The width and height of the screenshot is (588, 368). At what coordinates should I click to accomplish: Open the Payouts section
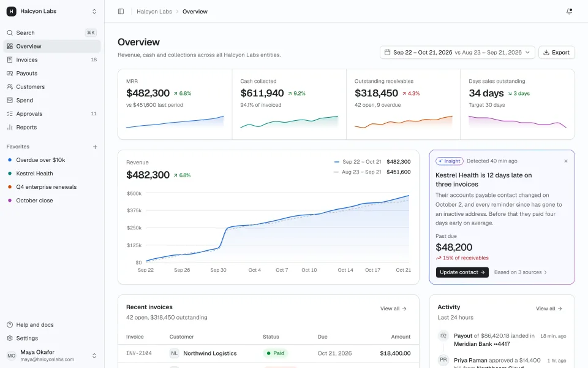[x=52, y=73]
